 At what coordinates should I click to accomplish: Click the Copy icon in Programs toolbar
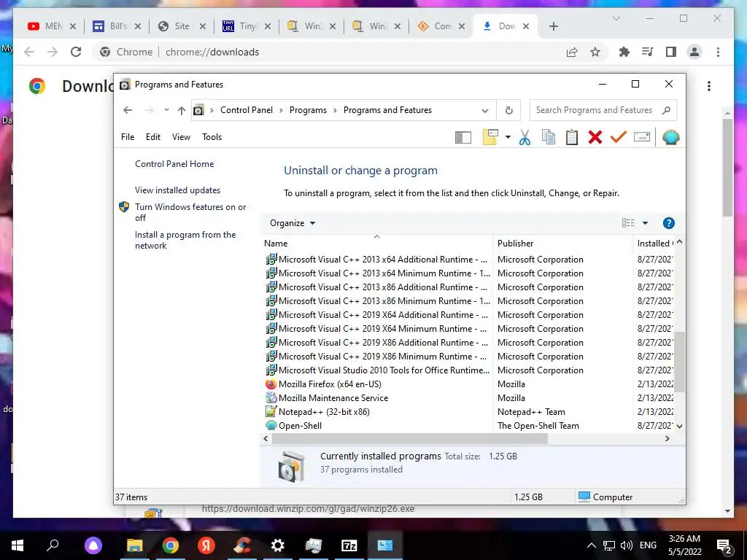coord(549,138)
